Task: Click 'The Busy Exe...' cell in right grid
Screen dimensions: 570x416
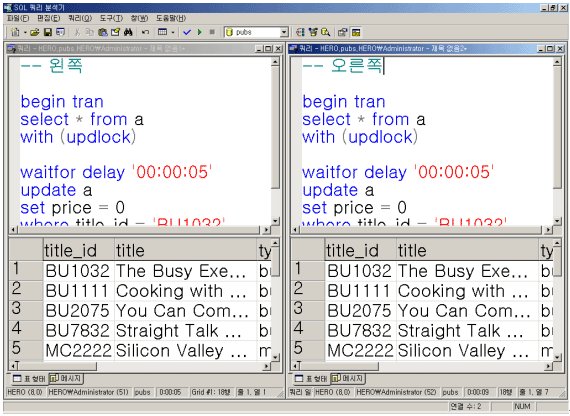Action: coord(467,271)
